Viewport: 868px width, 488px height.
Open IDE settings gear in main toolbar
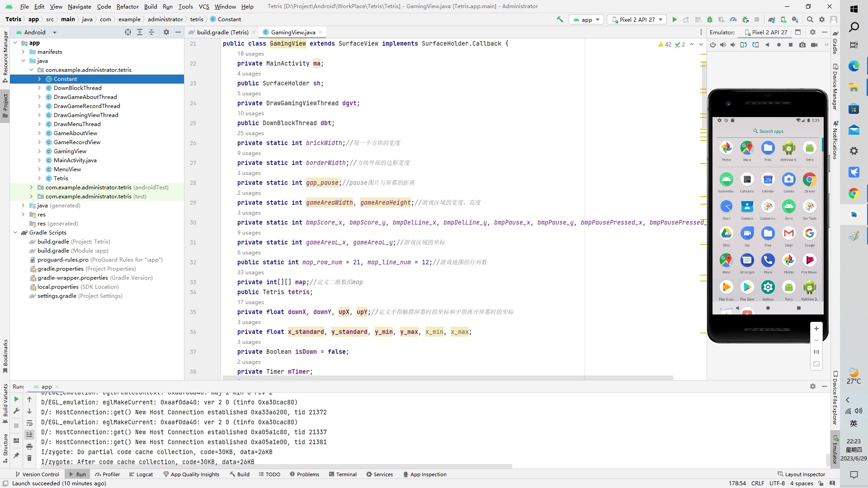(822, 19)
